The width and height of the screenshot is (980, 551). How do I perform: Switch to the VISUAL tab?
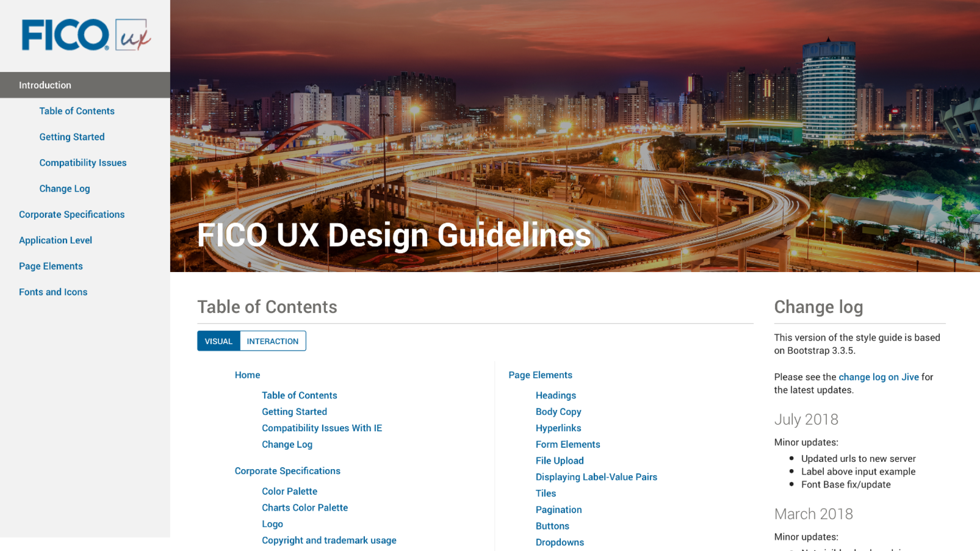(219, 341)
